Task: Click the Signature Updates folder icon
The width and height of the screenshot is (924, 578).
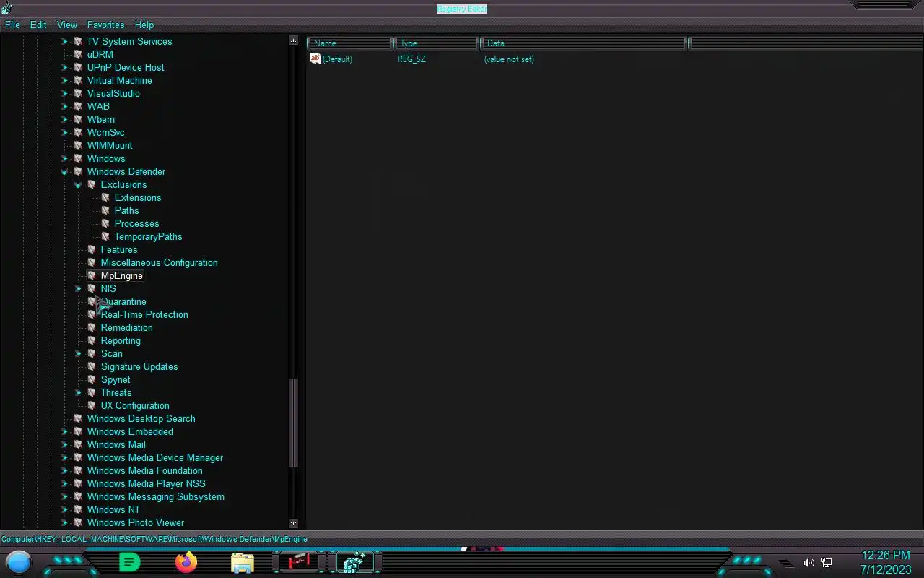Action: (92, 366)
